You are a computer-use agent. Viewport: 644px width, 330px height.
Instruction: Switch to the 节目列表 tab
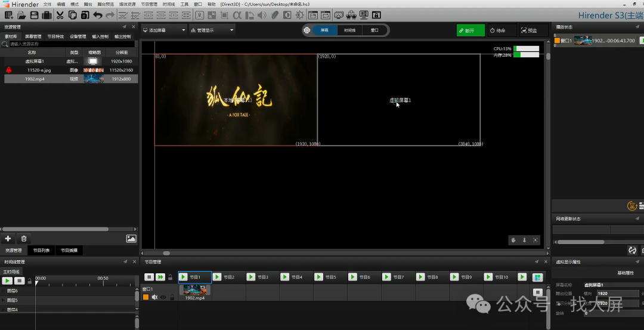(x=41, y=251)
